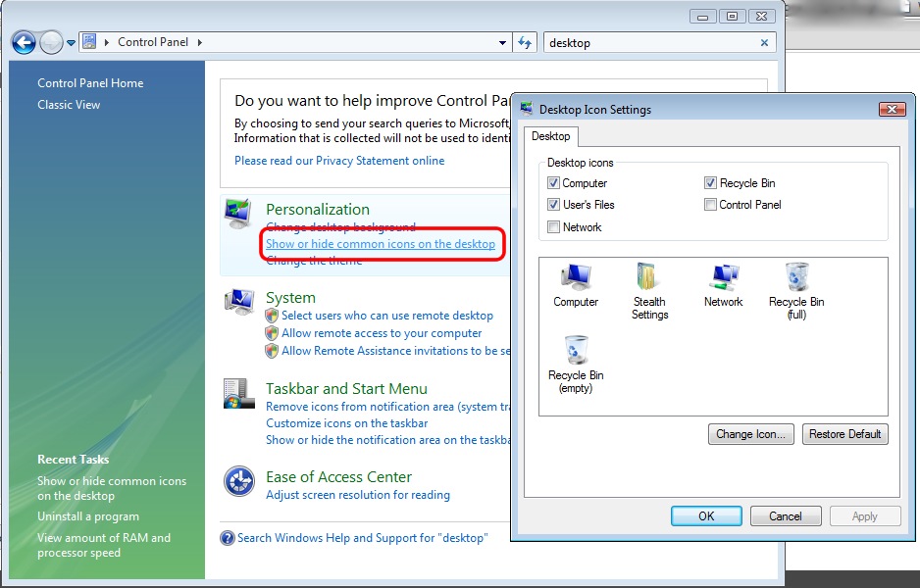Uncheck the User's Files checkbox
Image resolution: width=920 pixels, height=588 pixels.
click(x=553, y=205)
